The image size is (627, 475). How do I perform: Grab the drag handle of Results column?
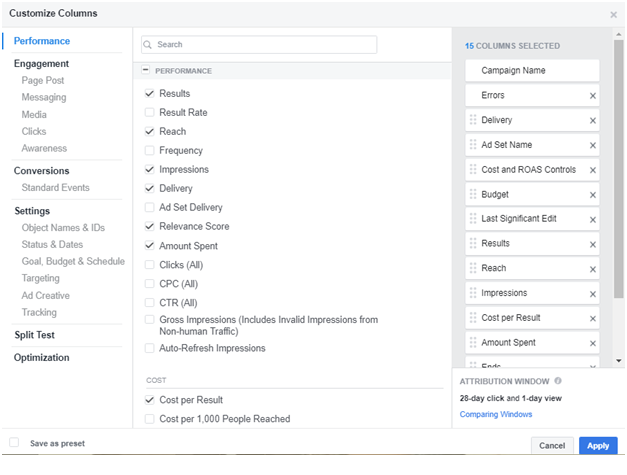pyautogui.click(x=473, y=243)
